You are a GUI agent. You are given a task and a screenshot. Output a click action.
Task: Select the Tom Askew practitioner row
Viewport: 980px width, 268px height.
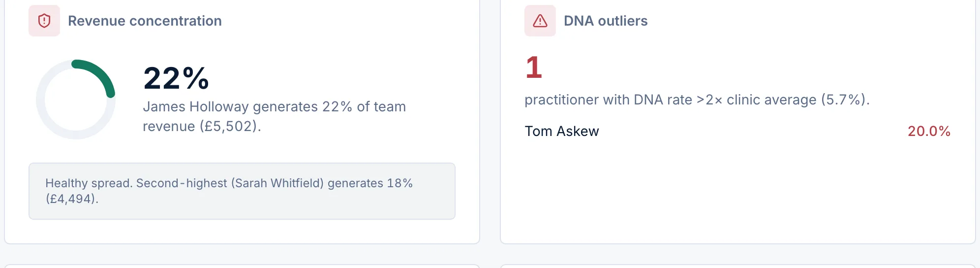coord(737,131)
